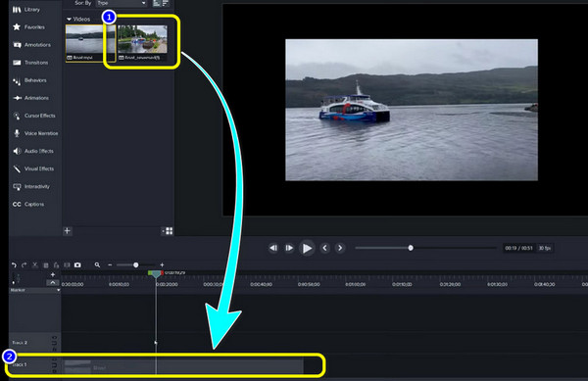Step to next frame in preview

[x=289, y=248]
